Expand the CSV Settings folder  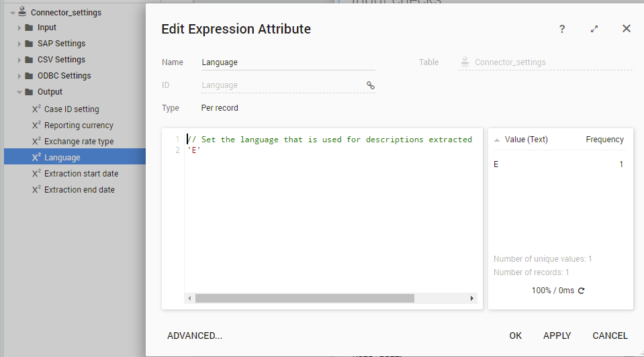click(19, 60)
